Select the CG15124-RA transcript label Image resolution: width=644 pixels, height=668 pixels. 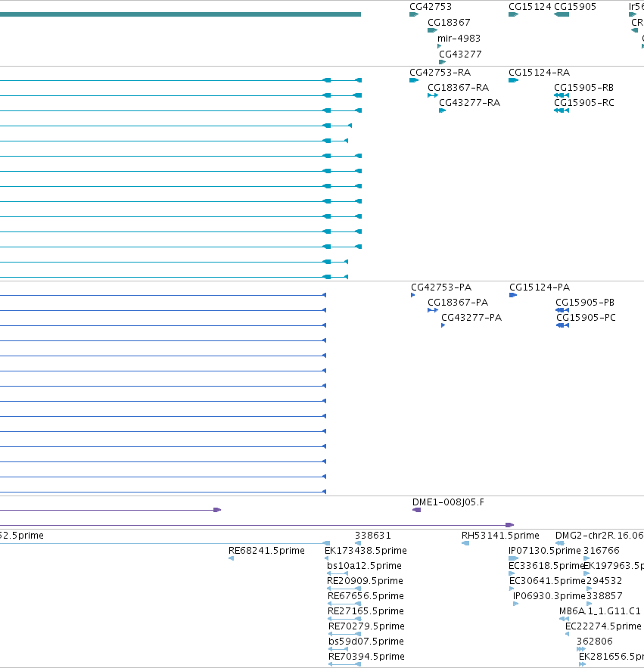pyautogui.click(x=539, y=73)
